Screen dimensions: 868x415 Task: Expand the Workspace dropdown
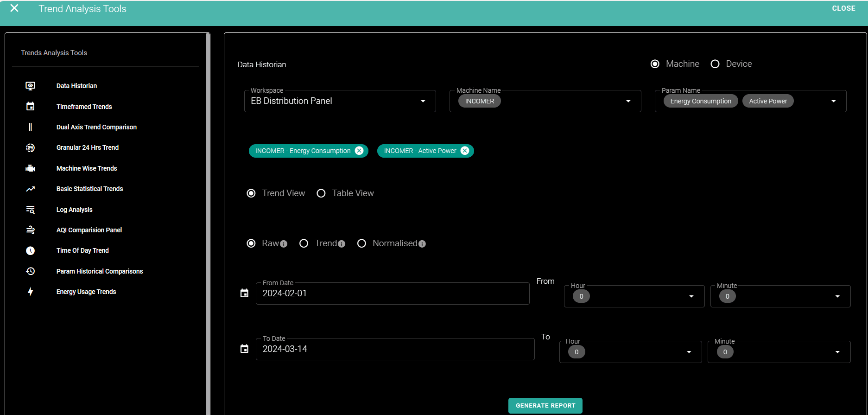[423, 101]
